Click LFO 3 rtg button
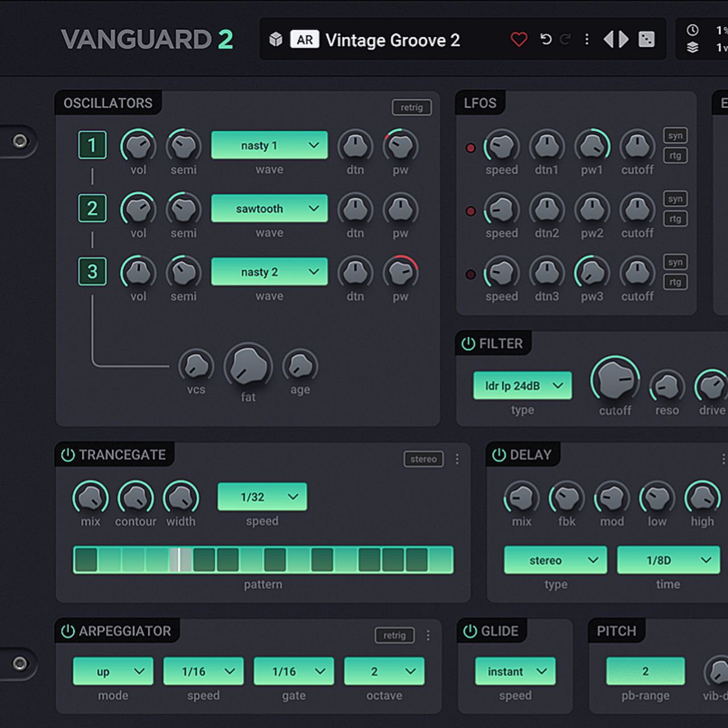This screenshot has height=728, width=728. [x=675, y=282]
